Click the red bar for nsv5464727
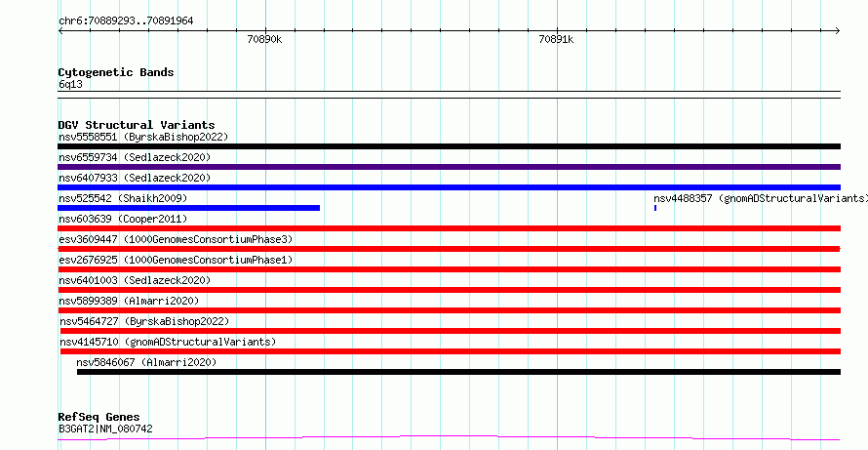Viewport: 868px width, 450px height. [451, 331]
